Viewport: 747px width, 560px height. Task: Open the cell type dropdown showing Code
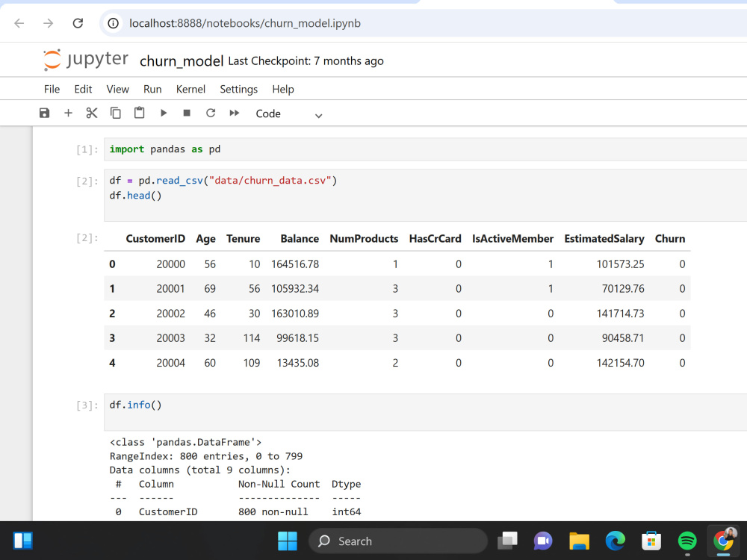(288, 113)
